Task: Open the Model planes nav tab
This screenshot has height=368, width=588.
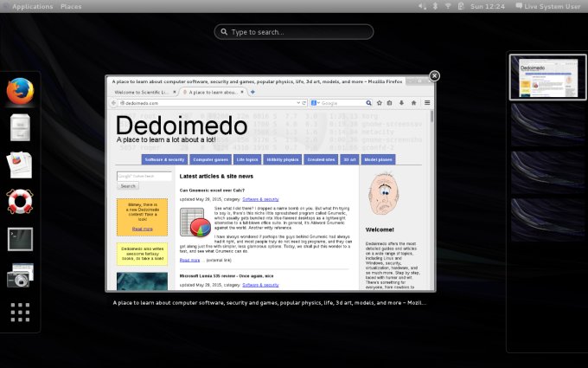Action: [378, 159]
